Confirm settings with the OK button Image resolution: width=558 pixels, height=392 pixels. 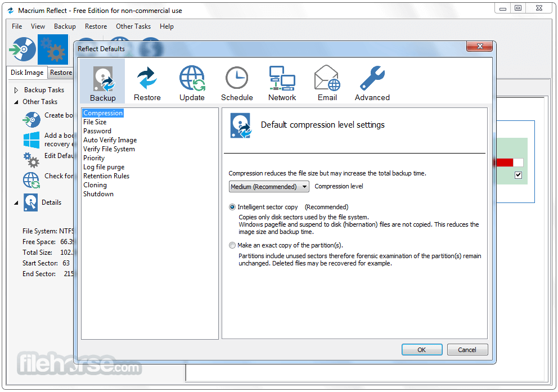point(422,350)
